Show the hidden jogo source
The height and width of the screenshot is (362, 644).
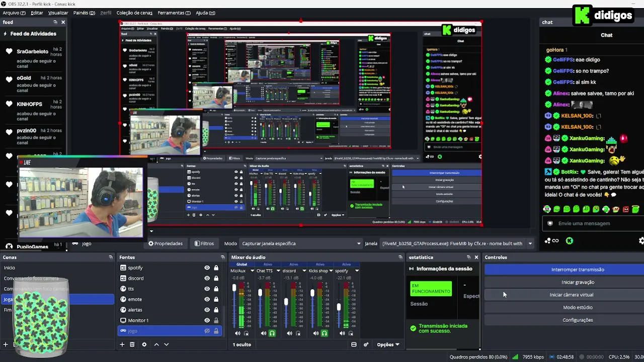click(x=207, y=331)
